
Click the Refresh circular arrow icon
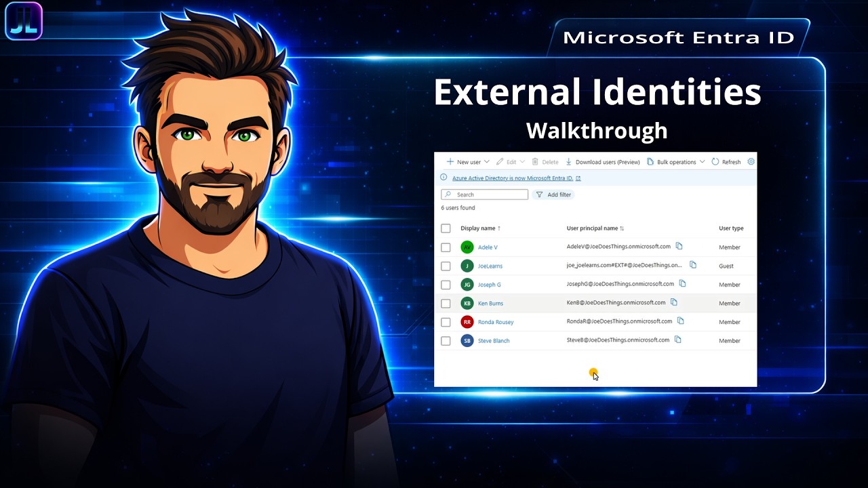pos(715,162)
